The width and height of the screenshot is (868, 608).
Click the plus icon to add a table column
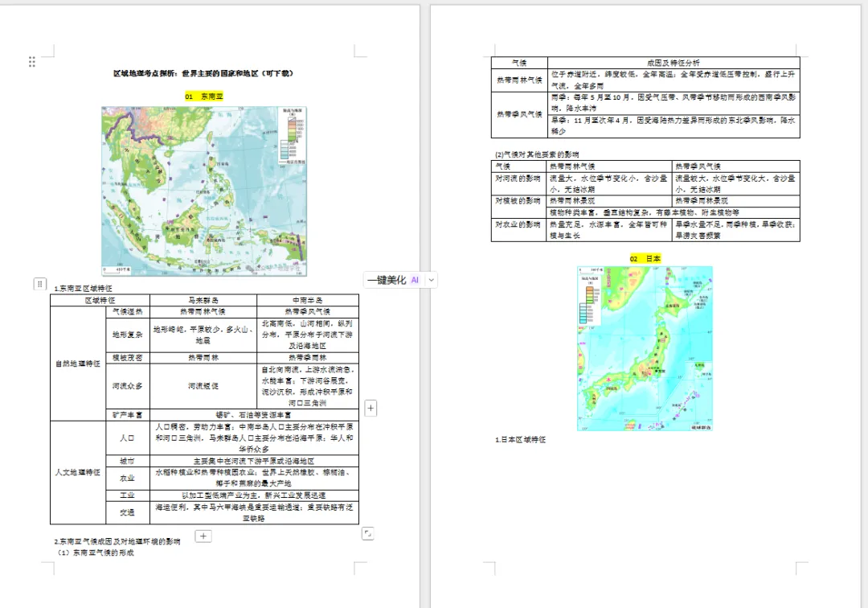(x=371, y=409)
